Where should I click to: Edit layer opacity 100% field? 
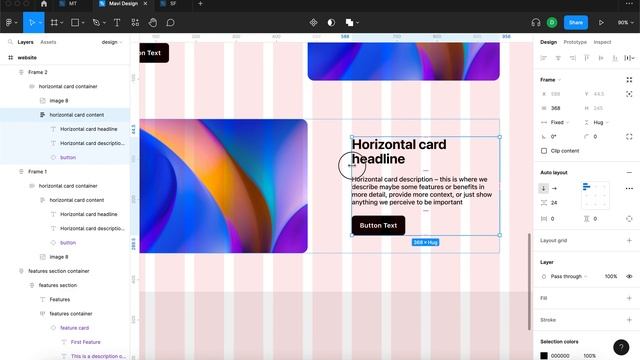pos(611,276)
